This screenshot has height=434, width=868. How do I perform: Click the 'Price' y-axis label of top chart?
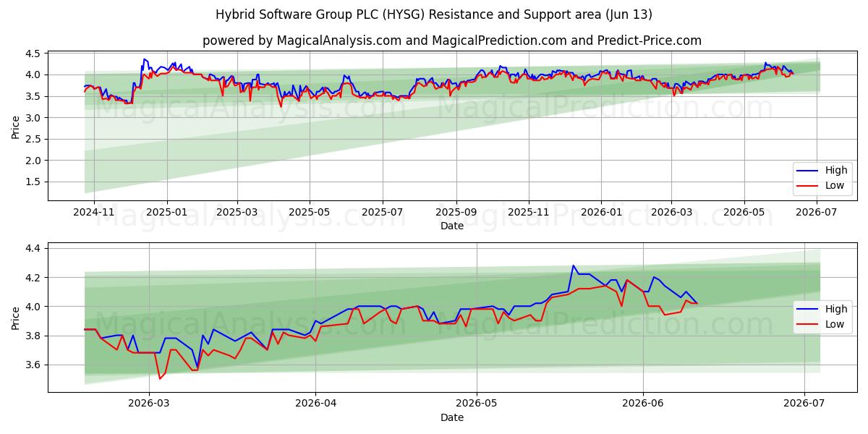click(15, 126)
